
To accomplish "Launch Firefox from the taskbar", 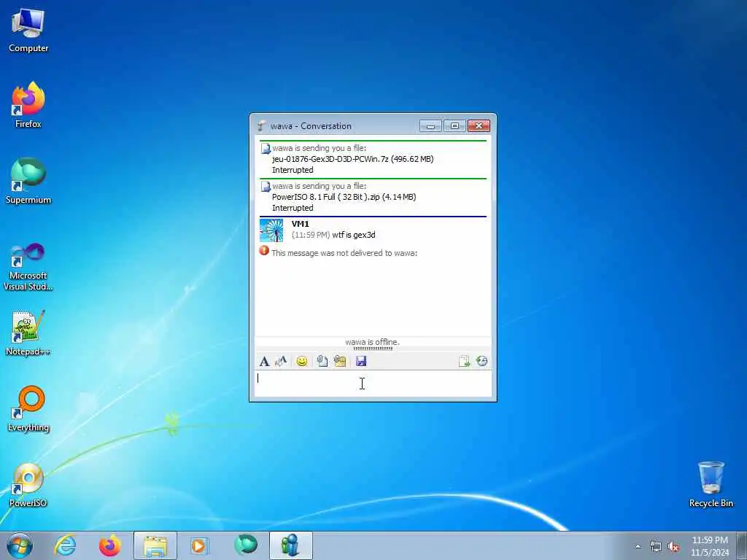I will [x=110, y=545].
